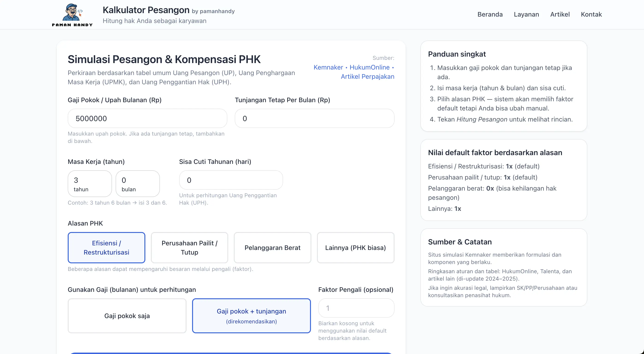Click the Sisa Cuti Tahunan field
Screen dimensions: 644x354
coord(231,180)
